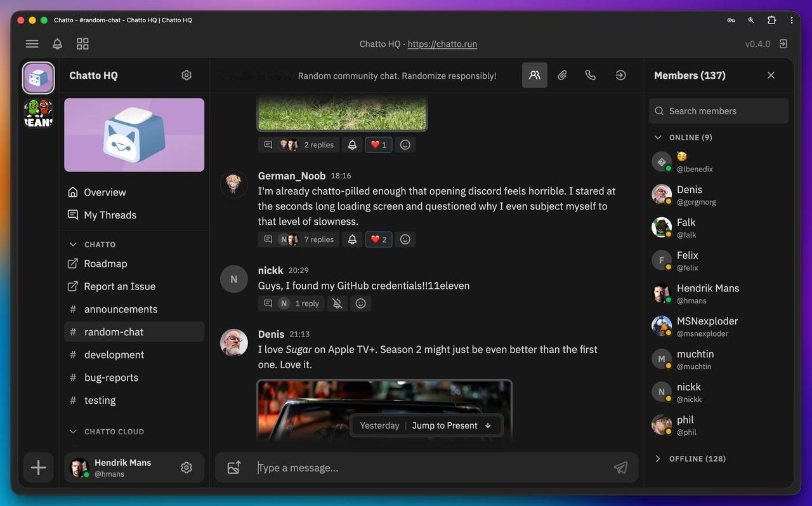This screenshot has height=506, width=812.
Task: Focus the Search members field
Action: click(719, 110)
